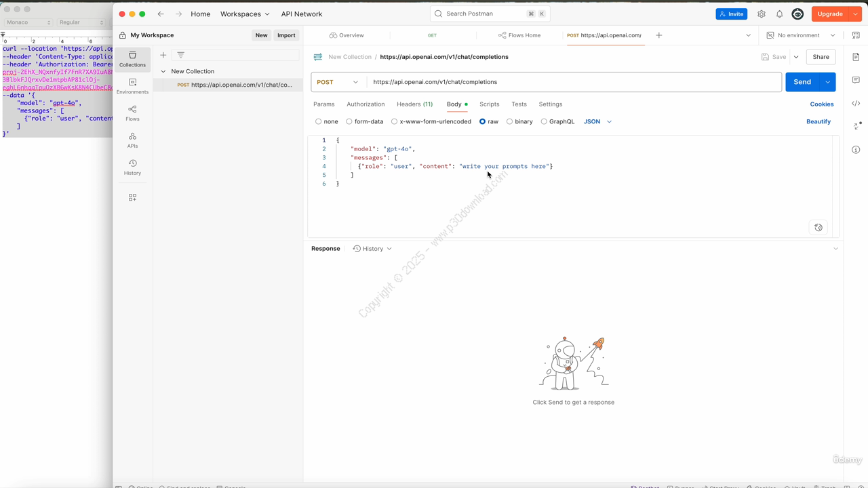The image size is (868, 488).
Task: Open the Save options dropdown arrow
Action: (x=796, y=57)
